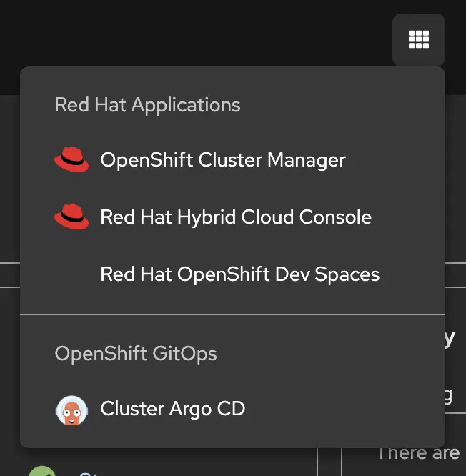The image size is (466, 476).
Task: Open OpenShift Cluster Manager
Action: pyautogui.click(x=223, y=160)
